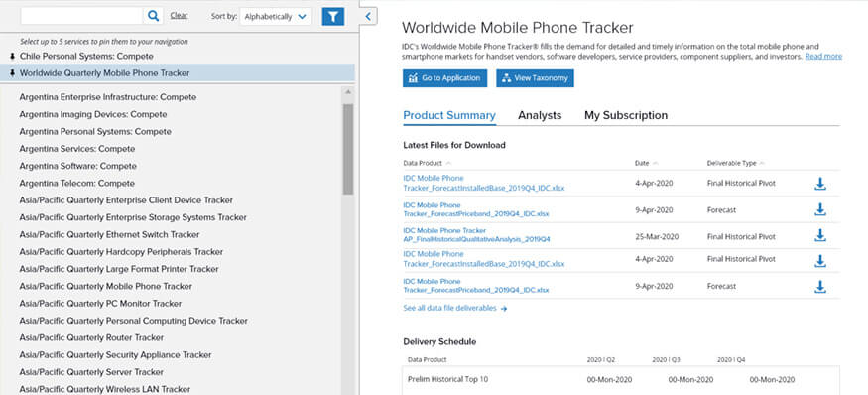Image resolution: width=868 pixels, height=395 pixels.
Task: Click the search magnifier icon
Action: click(x=153, y=16)
